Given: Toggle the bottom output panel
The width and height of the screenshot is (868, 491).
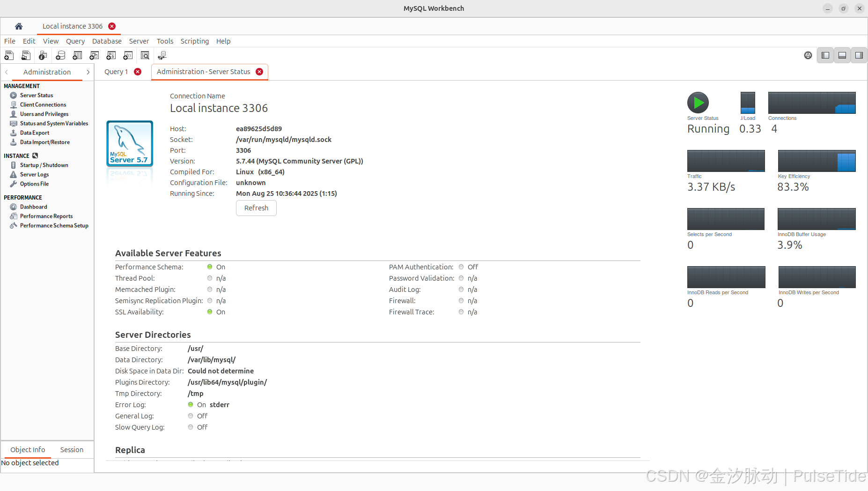Looking at the screenshot, I should click(x=842, y=55).
